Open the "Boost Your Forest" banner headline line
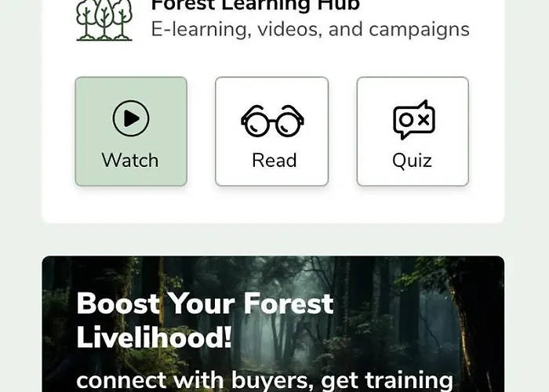The height and width of the screenshot is (392, 549). tap(205, 303)
